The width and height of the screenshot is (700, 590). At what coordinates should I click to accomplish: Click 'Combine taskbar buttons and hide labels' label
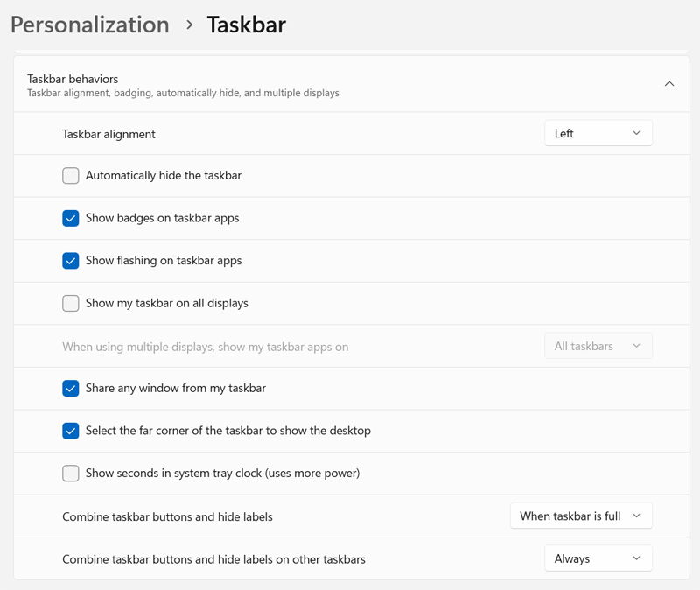167,516
